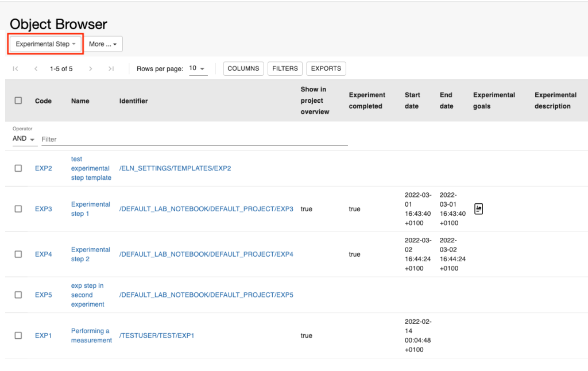Open the COLUMNS settings
Image resolution: width=588 pixels, height=371 pixels.
tap(243, 69)
